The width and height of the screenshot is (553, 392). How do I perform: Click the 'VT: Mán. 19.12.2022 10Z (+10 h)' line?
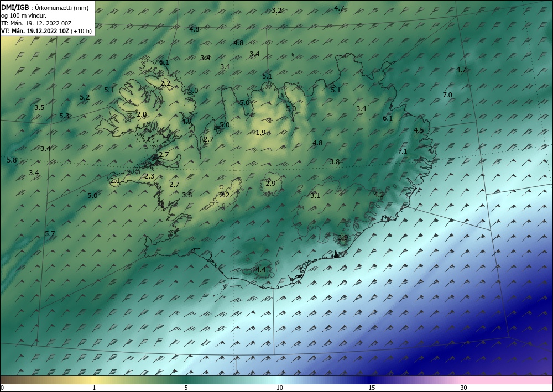point(46,30)
